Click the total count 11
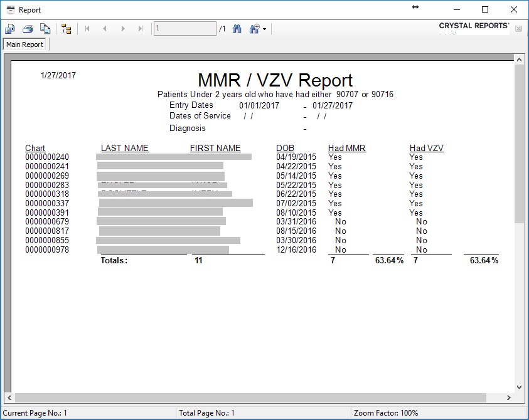The height and width of the screenshot is (420, 529). [x=198, y=261]
